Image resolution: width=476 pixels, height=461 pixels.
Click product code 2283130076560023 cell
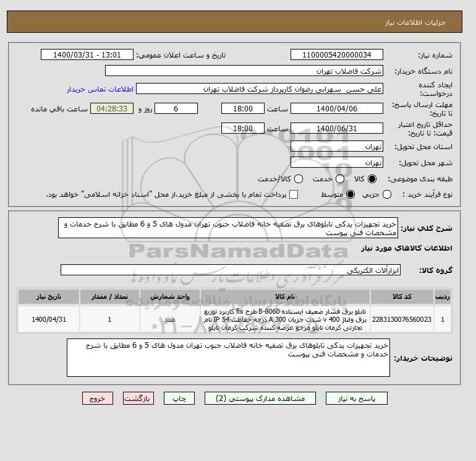point(402,319)
